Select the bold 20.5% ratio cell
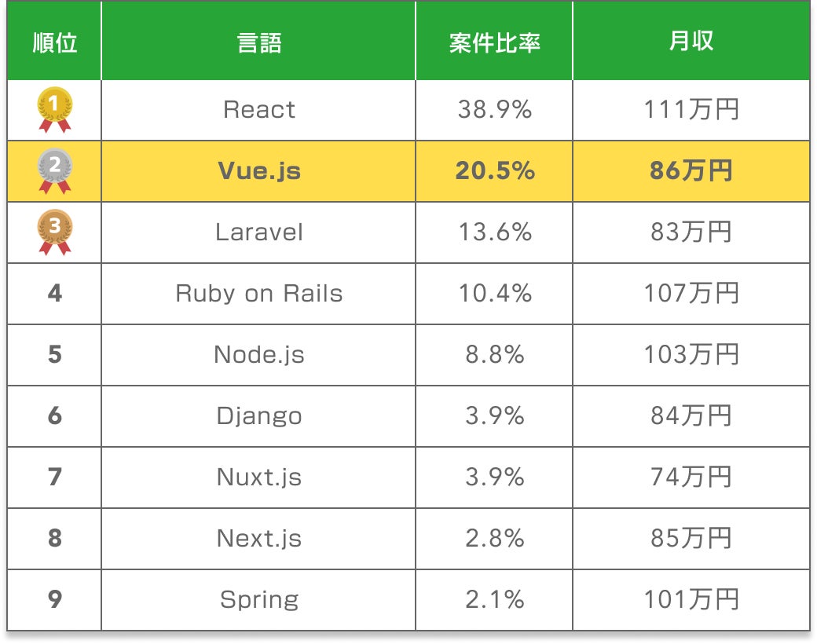 494,171
